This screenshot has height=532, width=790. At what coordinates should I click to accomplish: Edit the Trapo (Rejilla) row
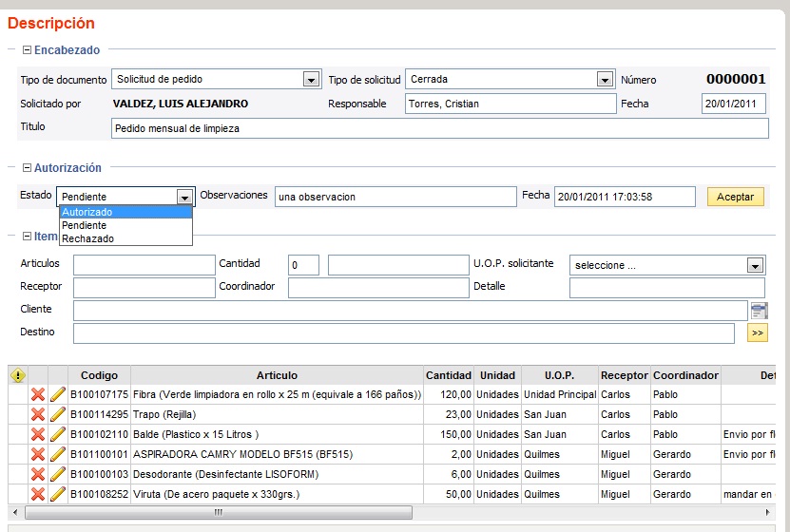click(x=57, y=414)
